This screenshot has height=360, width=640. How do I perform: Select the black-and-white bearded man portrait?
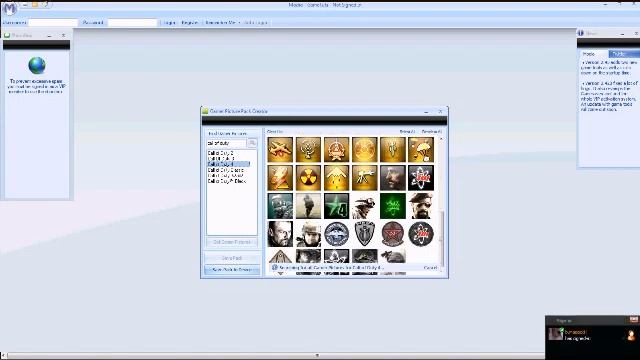(x=280, y=234)
